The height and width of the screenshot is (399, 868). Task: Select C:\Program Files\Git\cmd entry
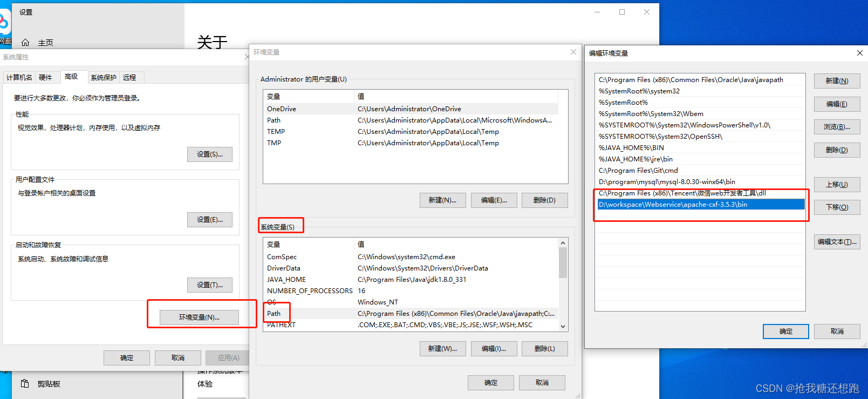click(x=700, y=171)
